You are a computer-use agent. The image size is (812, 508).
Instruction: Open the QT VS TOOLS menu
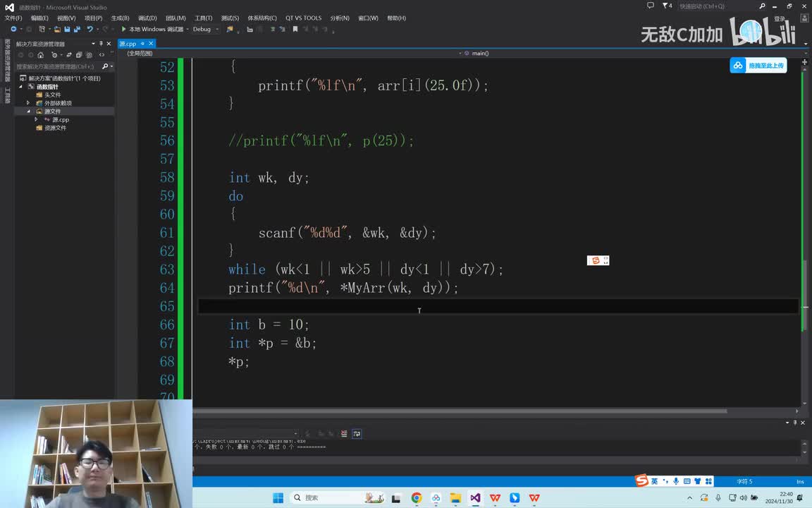[x=304, y=18]
